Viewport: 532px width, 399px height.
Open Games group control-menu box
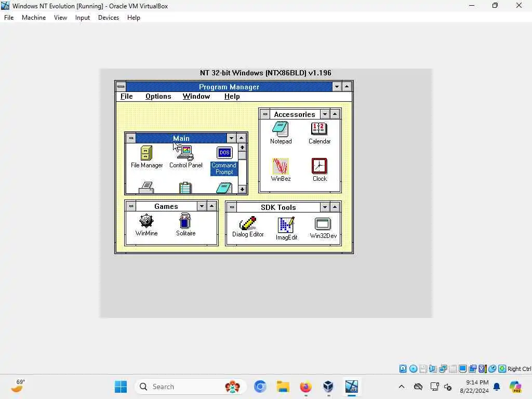tap(131, 206)
